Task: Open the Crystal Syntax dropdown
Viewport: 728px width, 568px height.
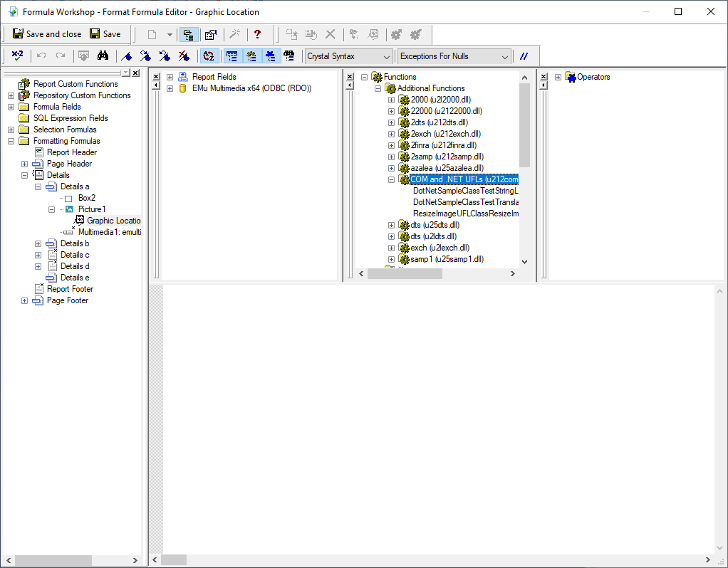Action: coord(349,56)
